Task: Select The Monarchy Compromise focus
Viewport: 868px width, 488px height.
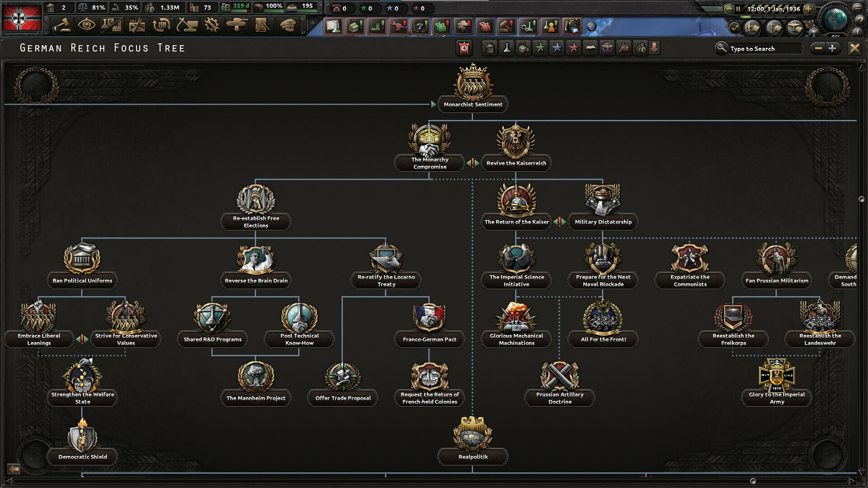Action: tap(429, 147)
